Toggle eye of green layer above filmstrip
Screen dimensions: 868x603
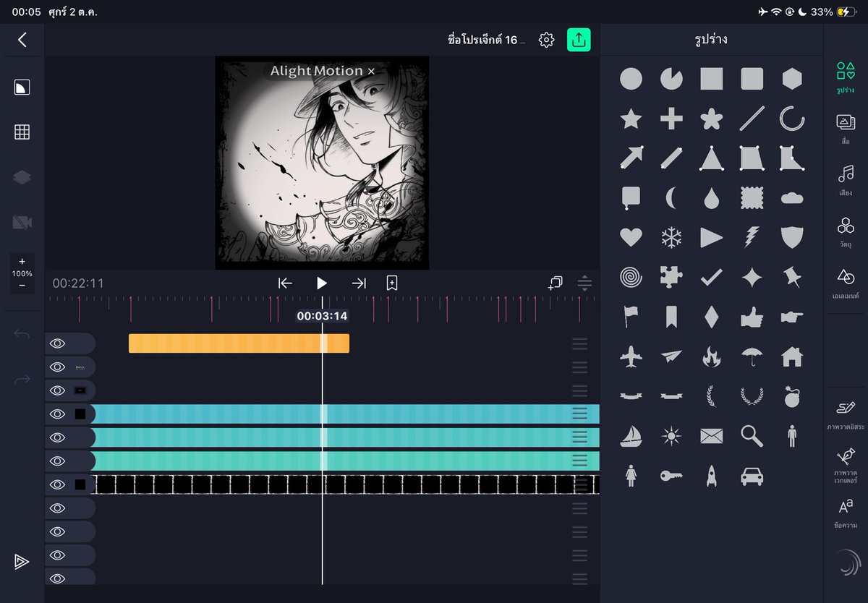tap(58, 461)
